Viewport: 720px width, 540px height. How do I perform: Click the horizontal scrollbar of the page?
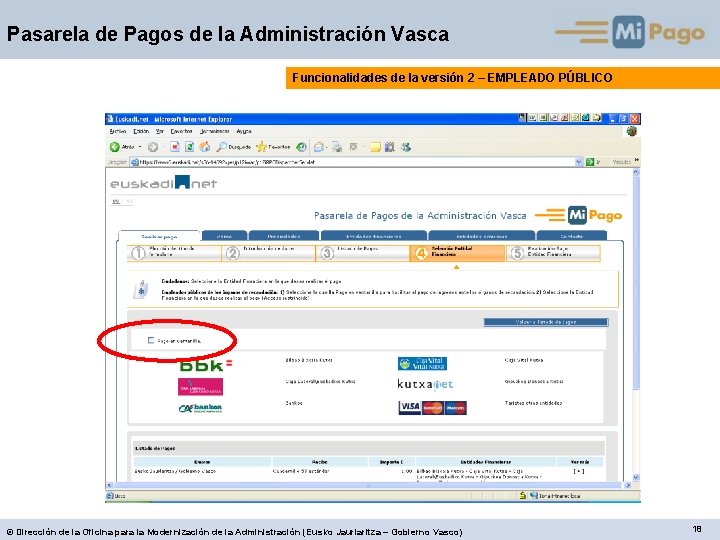[x=368, y=485]
